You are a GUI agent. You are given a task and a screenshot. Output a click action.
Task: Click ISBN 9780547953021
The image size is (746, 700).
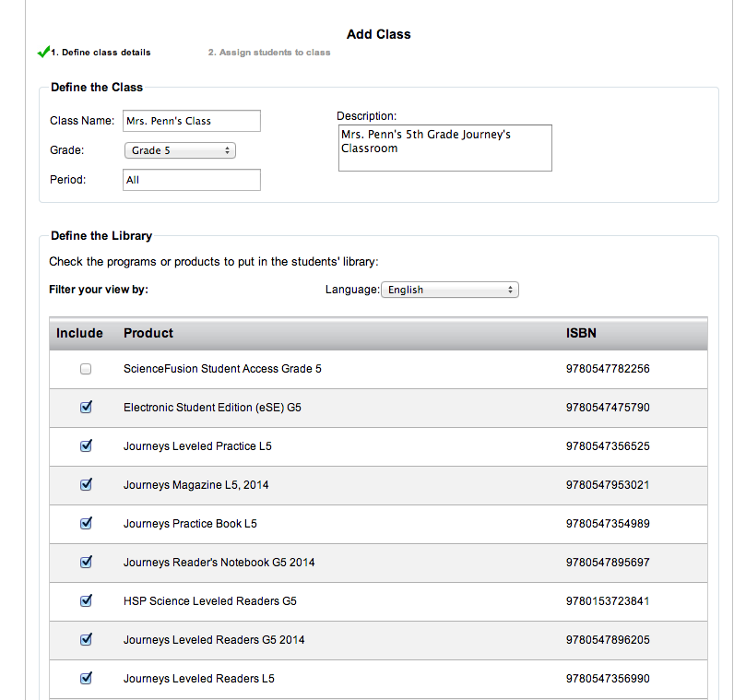pyautogui.click(x=608, y=485)
